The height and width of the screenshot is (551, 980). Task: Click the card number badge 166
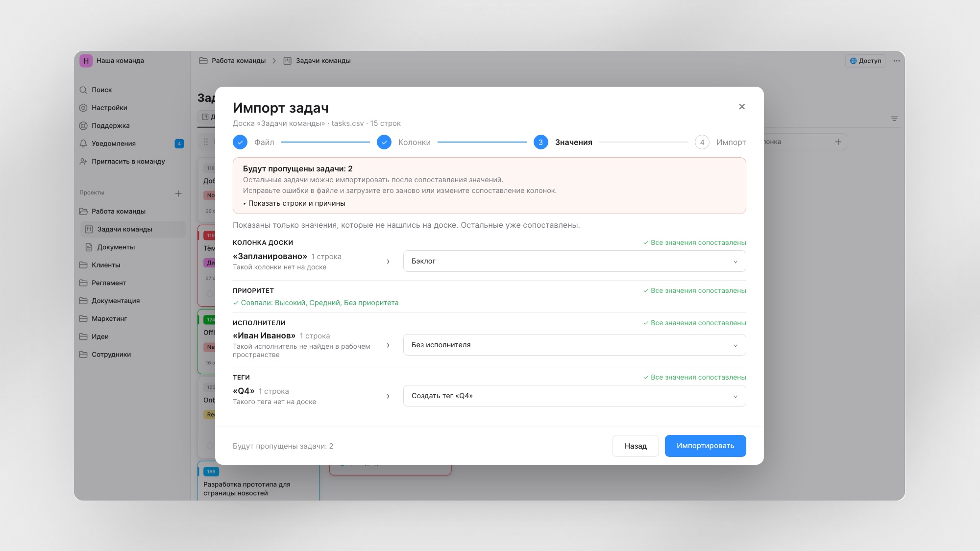[x=211, y=472]
